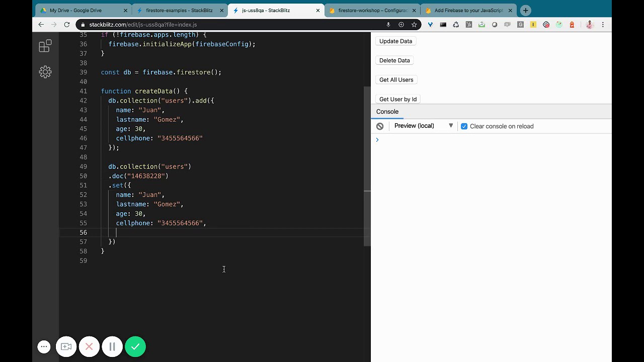Click the "14638228" doc id string
Image resolution: width=644 pixels, height=362 pixels.
tap(146, 176)
